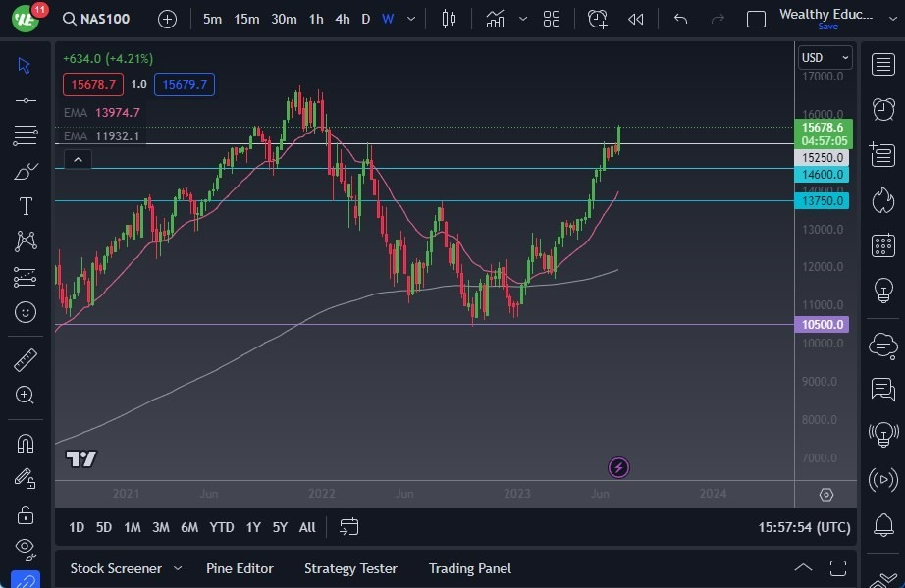
Task: Open the Notifications bell
Action: point(882,526)
